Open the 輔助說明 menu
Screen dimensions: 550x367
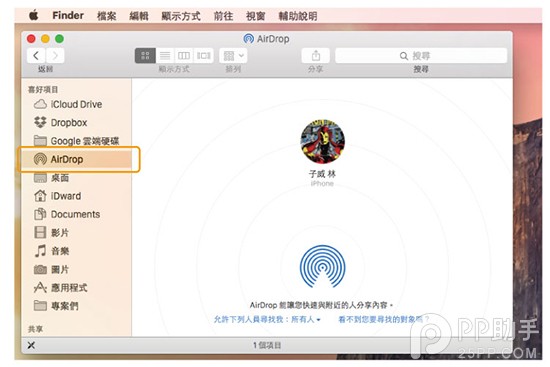click(298, 16)
